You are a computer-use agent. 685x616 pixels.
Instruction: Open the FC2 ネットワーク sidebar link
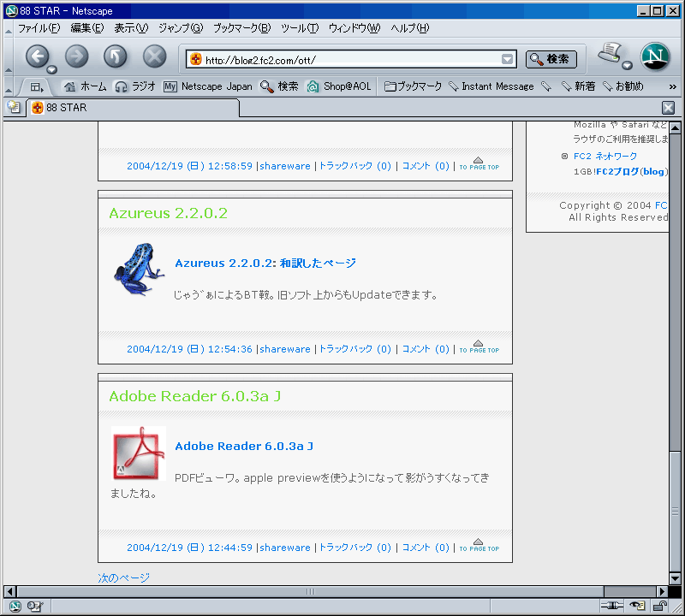tap(605, 157)
